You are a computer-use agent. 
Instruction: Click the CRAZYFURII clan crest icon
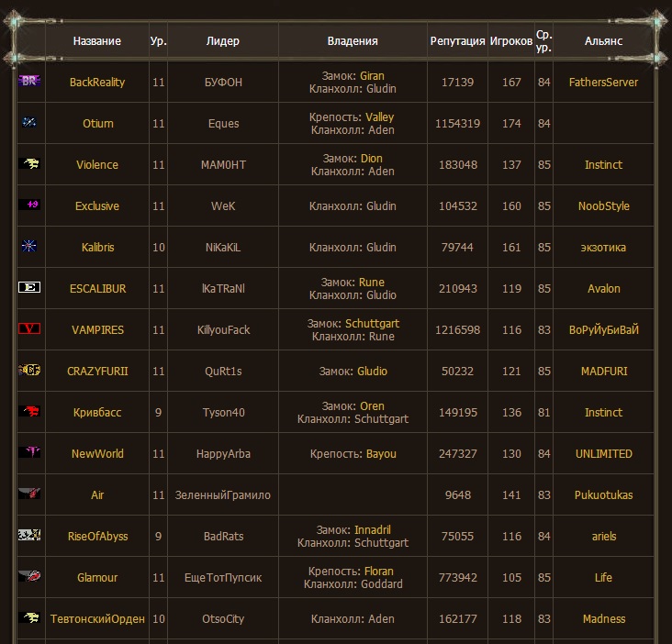[29, 370]
